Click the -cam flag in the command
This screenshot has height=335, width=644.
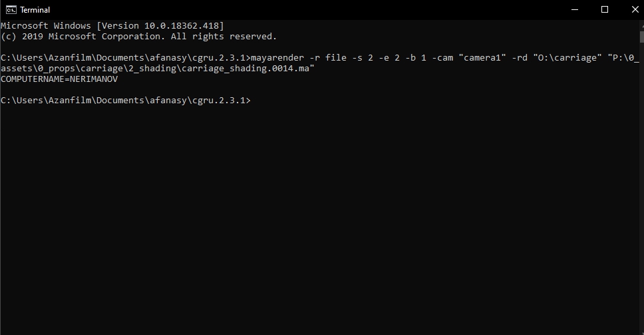[442, 58]
